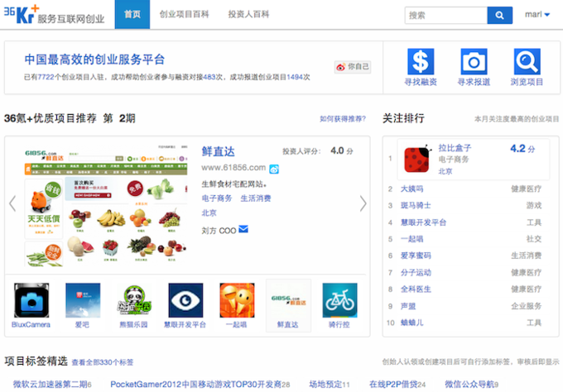Image resolution: width=563 pixels, height=392 pixels.
Task: Open 蛐蛐儿 in the ranking
Action: coord(411,323)
